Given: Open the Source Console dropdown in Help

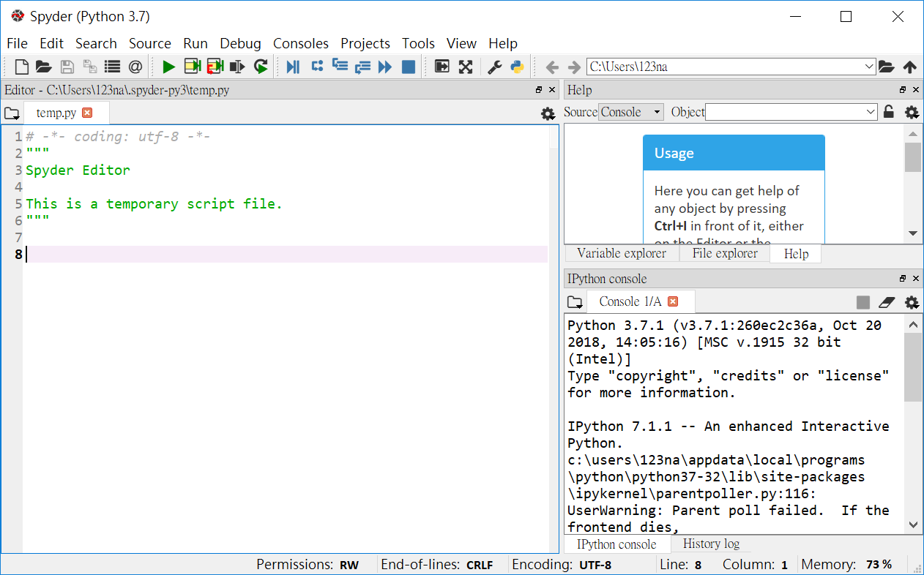Looking at the screenshot, I should tap(631, 112).
